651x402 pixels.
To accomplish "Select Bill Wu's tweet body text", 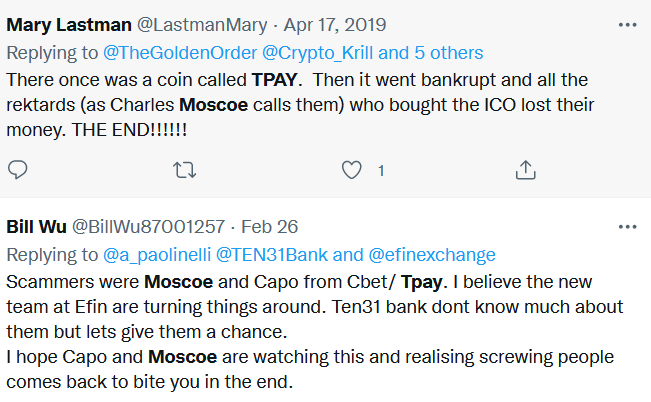I will (315, 332).
